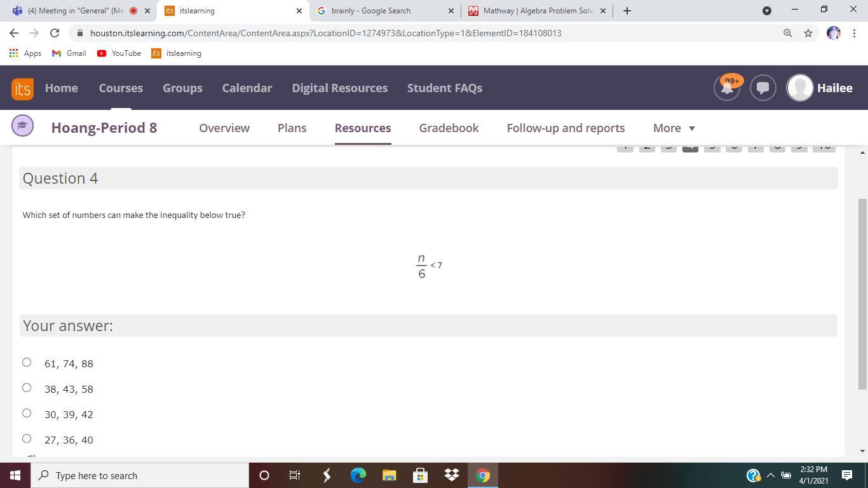Click the course graduation cap icon

pos(22,125)
